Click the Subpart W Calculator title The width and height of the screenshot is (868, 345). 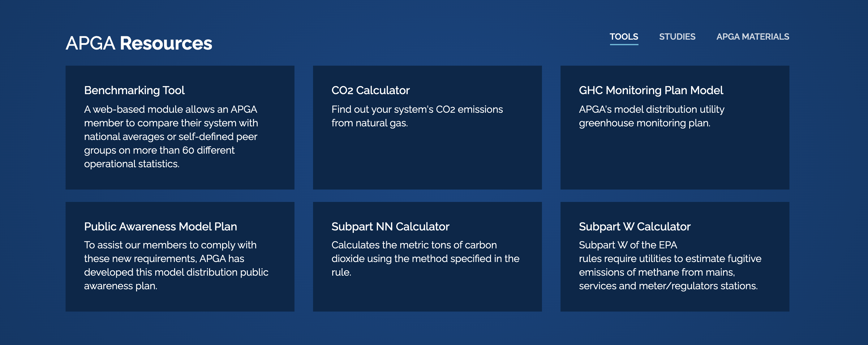click(x=634, y=226)
